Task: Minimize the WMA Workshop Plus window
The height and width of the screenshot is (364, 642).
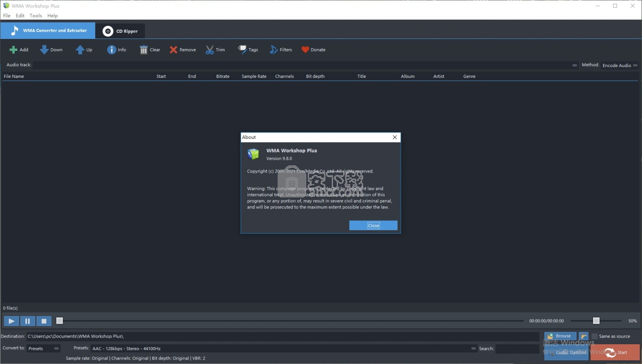Action: [x=597, y=6]
